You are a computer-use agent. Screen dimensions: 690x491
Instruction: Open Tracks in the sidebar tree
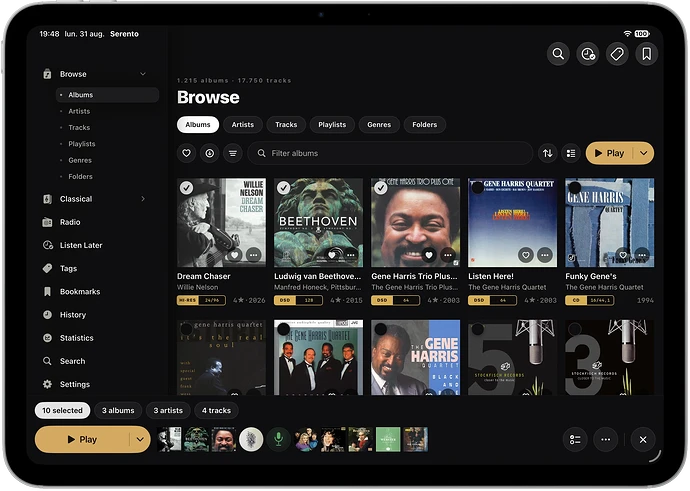coord(79,128)
